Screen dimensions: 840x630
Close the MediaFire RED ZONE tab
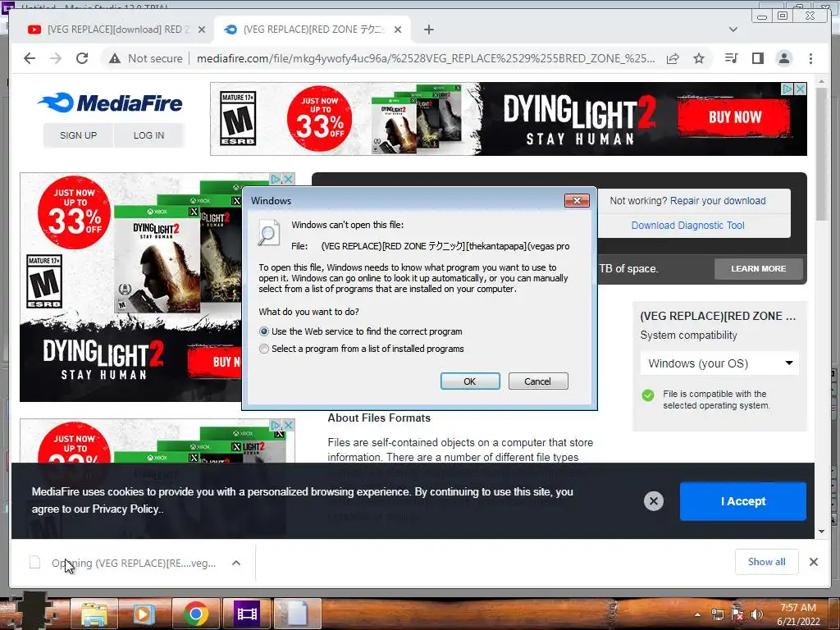pos(398,30)
